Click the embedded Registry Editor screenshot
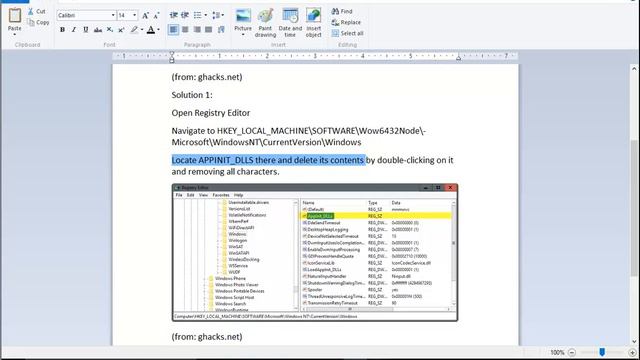Screen dimensions: 640x360 pyautogui.click(x=315, y=252)
